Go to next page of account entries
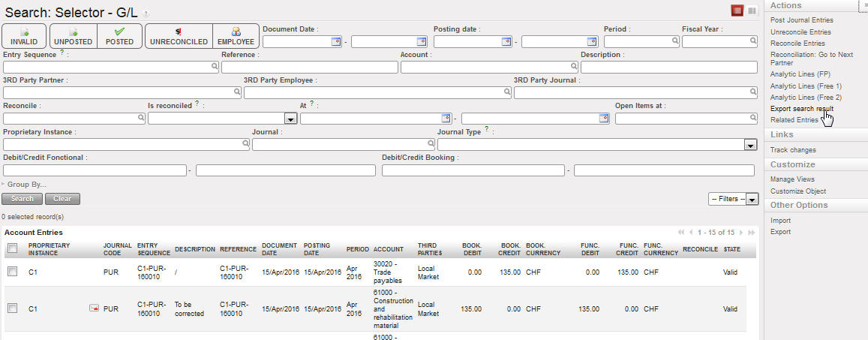Image resolution: width=868 pixels, height=340 pixels. [741, 233]
